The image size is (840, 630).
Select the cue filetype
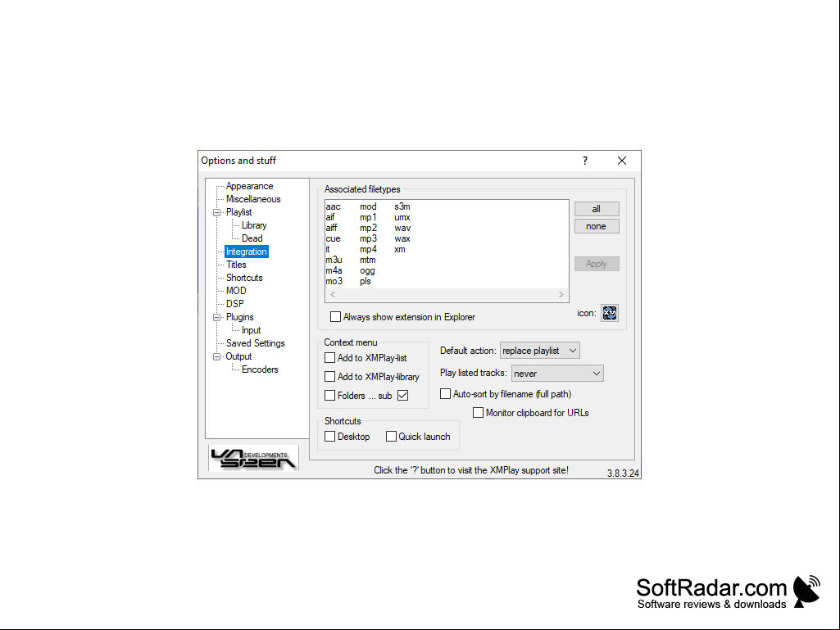click(x=334, y=238)
